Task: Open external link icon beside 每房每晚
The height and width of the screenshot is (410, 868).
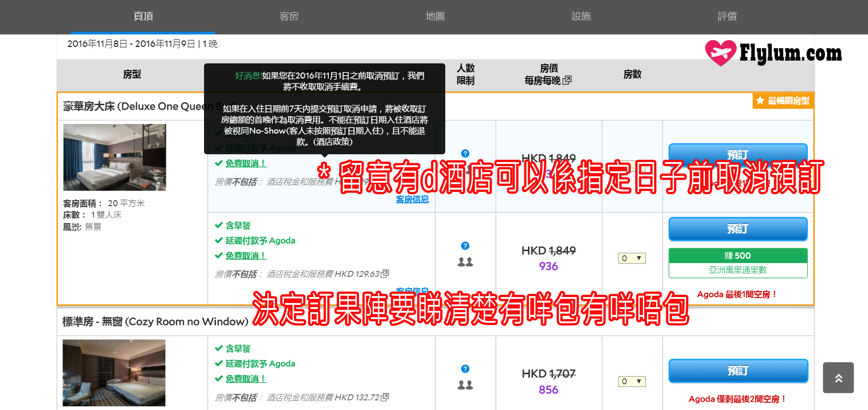Action: coord(567,80)
